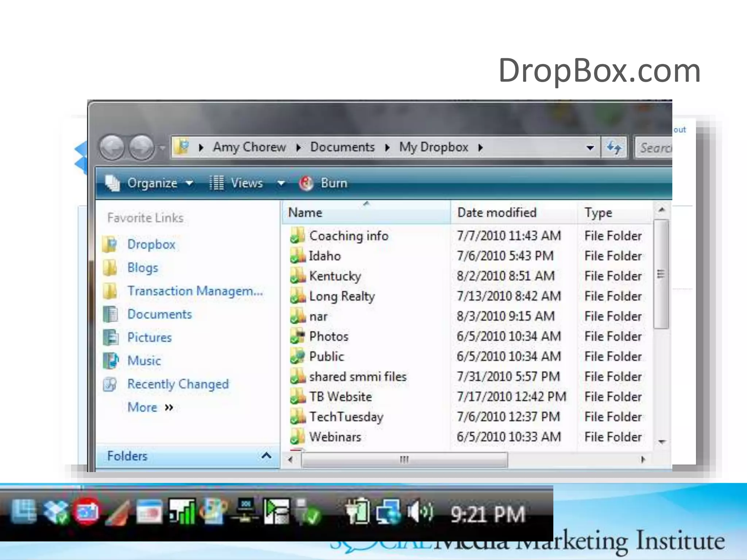Click the battery power plug tray icon
The width and height of the screenshot is (747, 560).
[x=357, y=512]
